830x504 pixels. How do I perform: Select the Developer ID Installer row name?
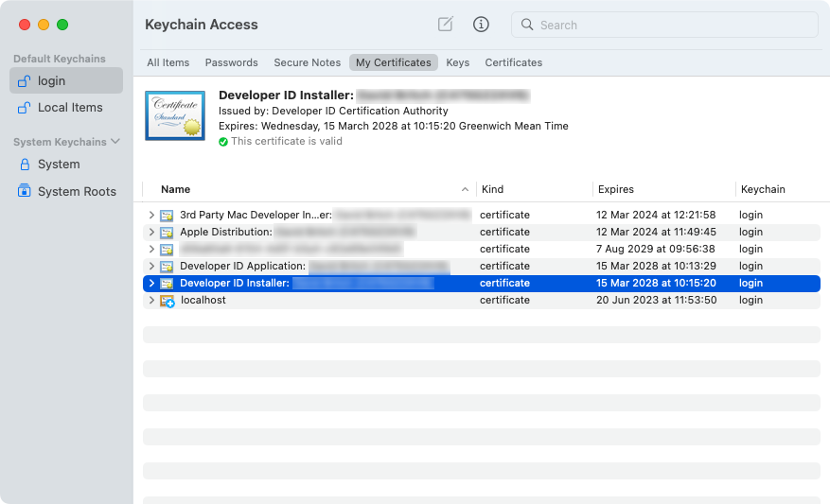pyautogui.click(x=235, y=283)
